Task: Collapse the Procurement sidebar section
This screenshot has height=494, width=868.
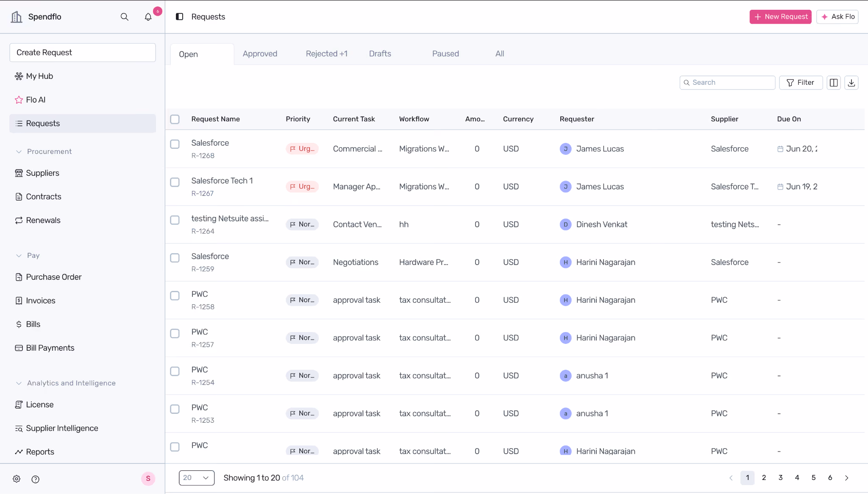Action: 19,152
